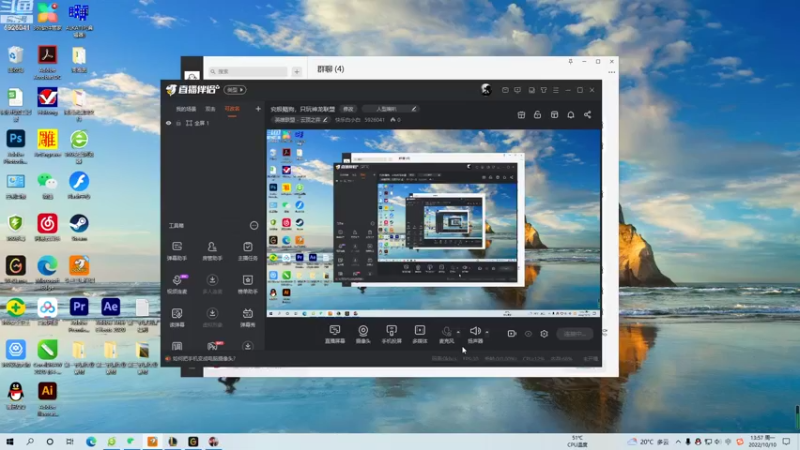
Task: Open Microsoft Edge from the taskbar
Action: pyautogui.click(x=91, y=442)
